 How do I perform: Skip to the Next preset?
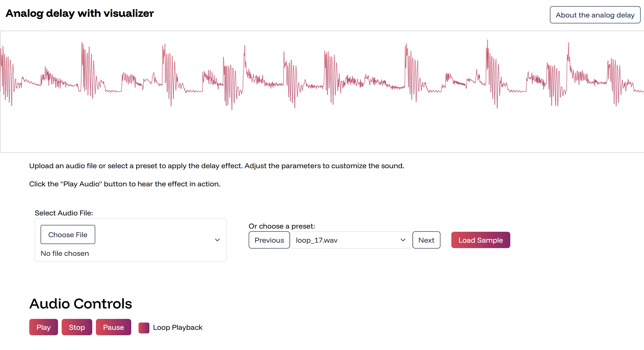coord(426,240)
